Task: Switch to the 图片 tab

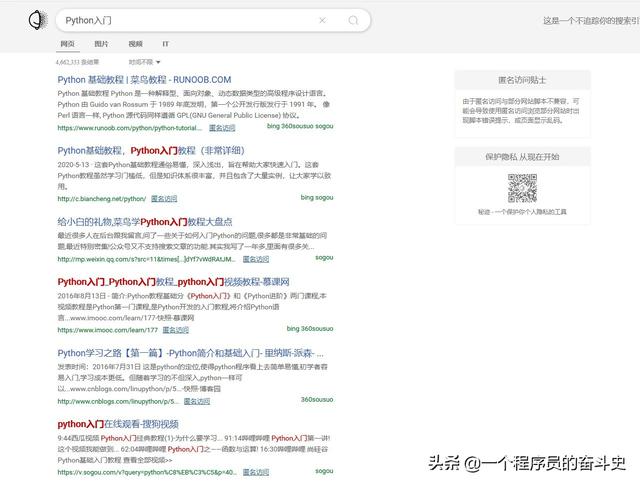Action: coord(101,44)
